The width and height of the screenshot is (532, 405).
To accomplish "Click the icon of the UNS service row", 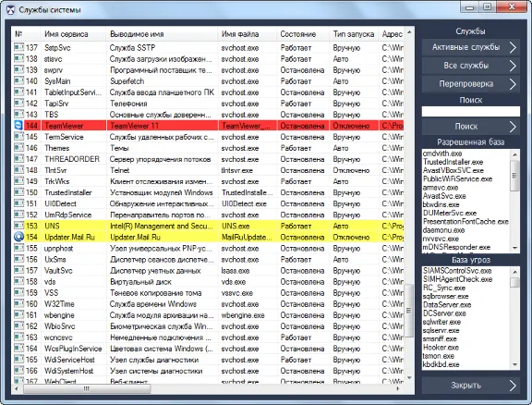I will pyautogui.click(x=18, y=226).
